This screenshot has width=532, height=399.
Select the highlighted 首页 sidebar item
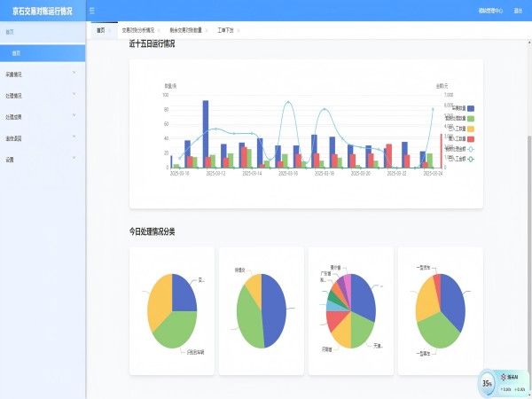[x=43, y=53]
